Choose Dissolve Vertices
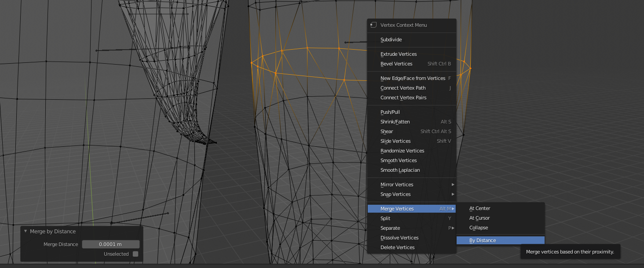This screenshot has height=268, width=644. tap(412, 238)
